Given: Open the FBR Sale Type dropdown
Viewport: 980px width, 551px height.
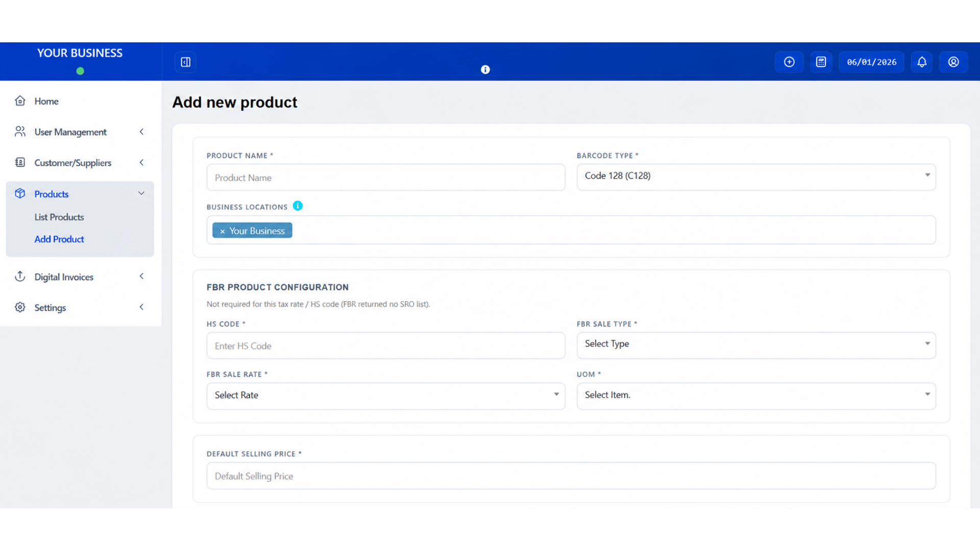Looking at the screenshot, I should coord(756,345).
